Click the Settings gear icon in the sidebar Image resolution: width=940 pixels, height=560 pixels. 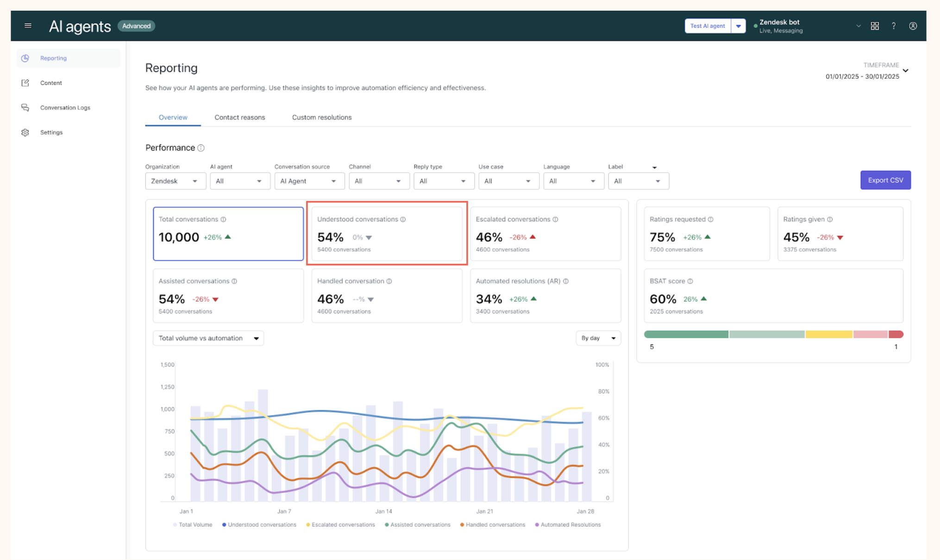[25, 132]
